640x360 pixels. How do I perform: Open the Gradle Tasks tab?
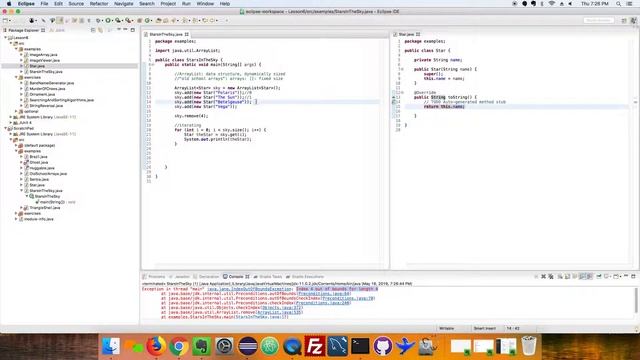tap(268, 277)
